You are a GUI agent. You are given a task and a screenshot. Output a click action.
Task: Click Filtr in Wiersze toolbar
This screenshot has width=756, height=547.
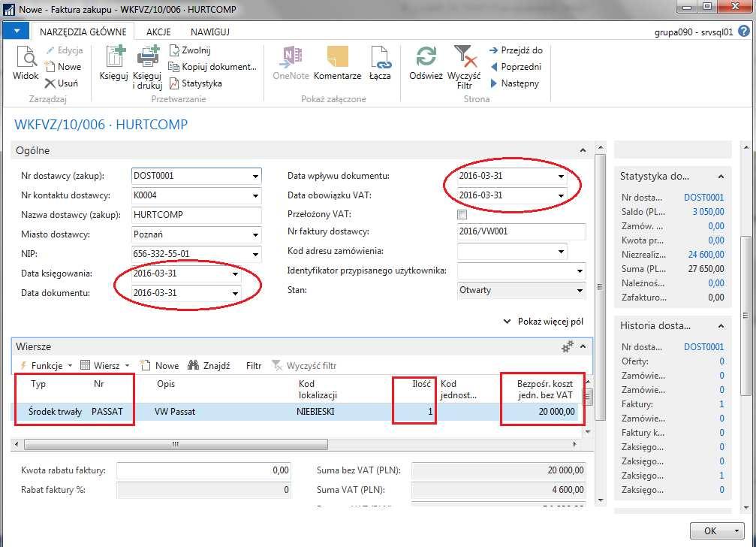254,366
